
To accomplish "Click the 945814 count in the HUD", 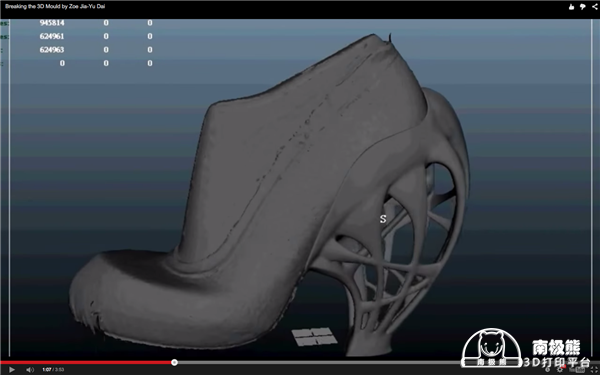I will [x=52, y=23].
